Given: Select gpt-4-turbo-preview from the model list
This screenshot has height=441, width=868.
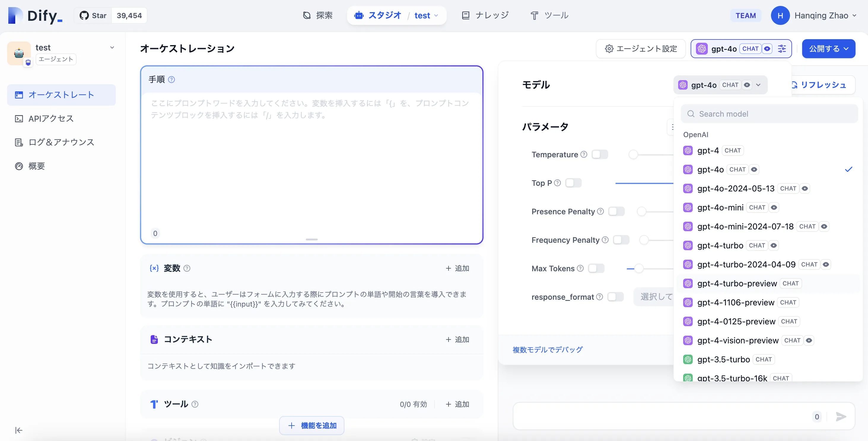Looking at the screenshot, I should point(737,283).
